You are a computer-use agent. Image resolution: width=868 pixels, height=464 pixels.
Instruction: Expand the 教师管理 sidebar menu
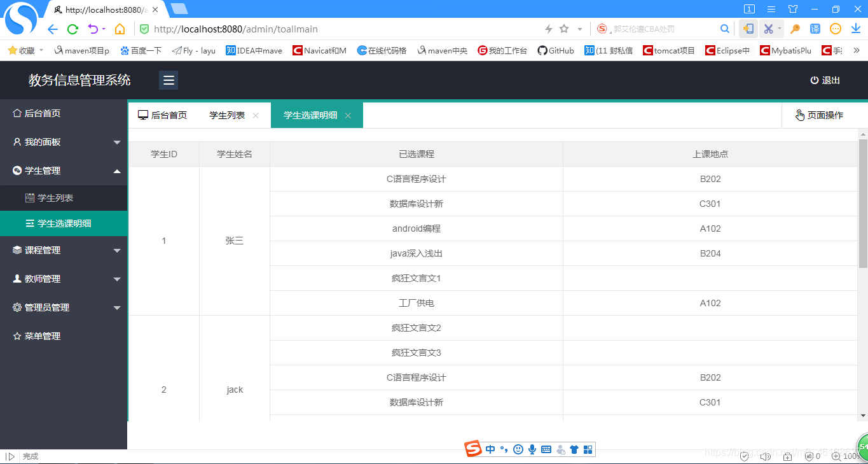coord(64,279)
